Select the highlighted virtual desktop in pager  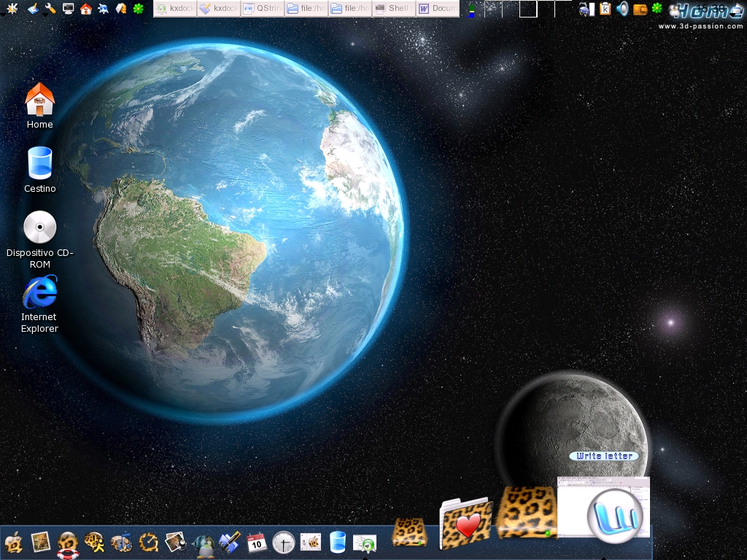point(528,9)
